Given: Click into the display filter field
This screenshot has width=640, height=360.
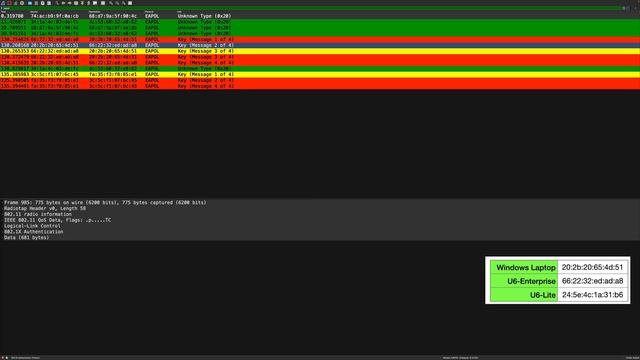Looking at the screenshot, I should point(310,8).
